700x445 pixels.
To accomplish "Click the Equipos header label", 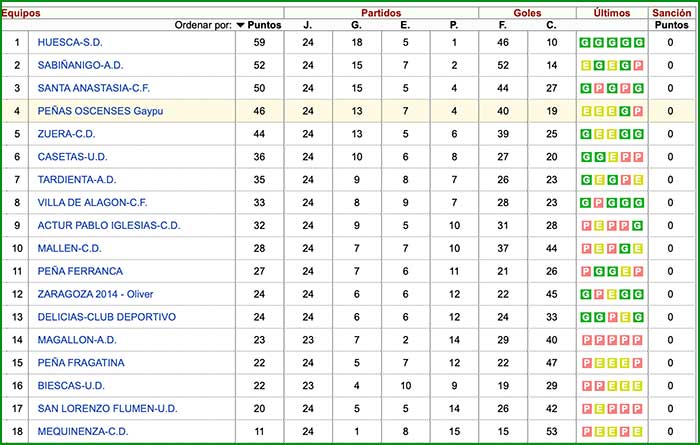I will coord(21,12).
